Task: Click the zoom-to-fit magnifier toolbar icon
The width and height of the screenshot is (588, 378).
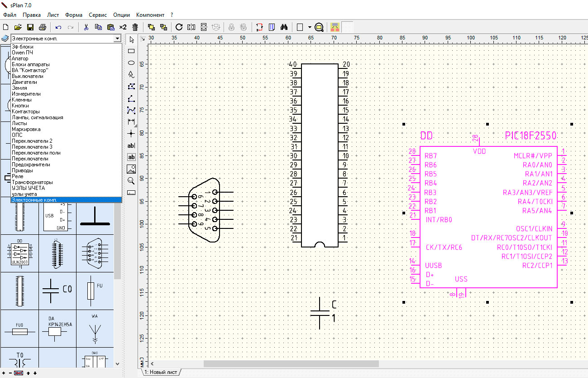Action: tap(319, 27)
